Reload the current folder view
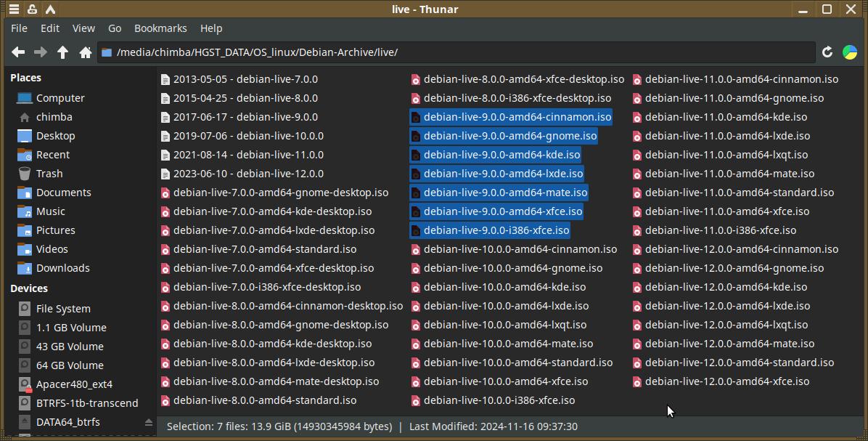 click(827, 52)
